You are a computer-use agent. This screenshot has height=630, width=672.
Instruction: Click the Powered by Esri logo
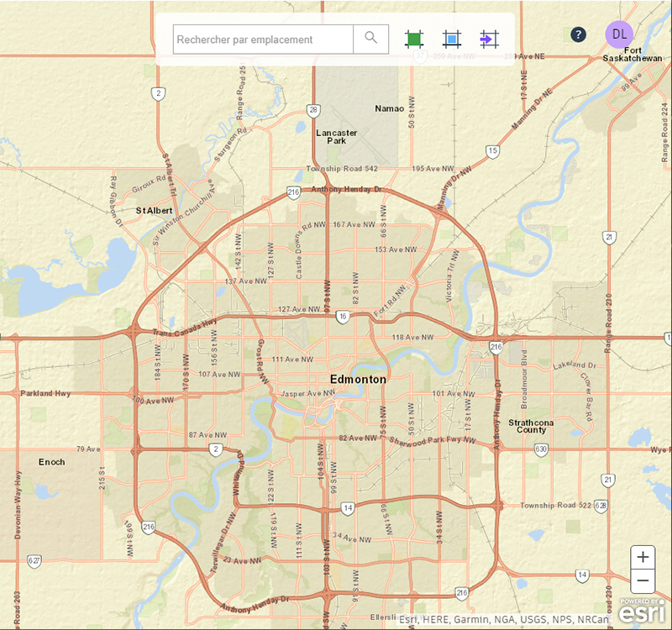642,612
